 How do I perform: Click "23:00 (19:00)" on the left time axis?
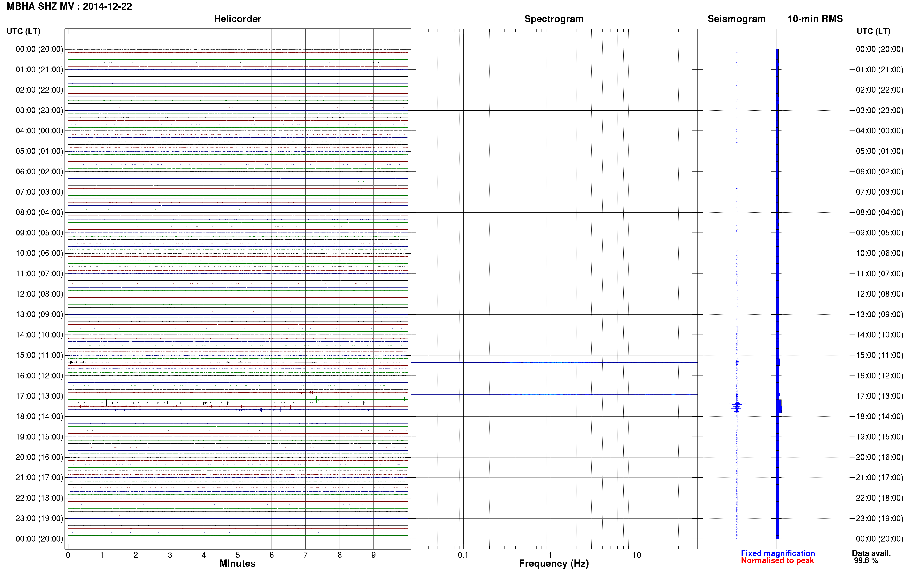(39, 518)
